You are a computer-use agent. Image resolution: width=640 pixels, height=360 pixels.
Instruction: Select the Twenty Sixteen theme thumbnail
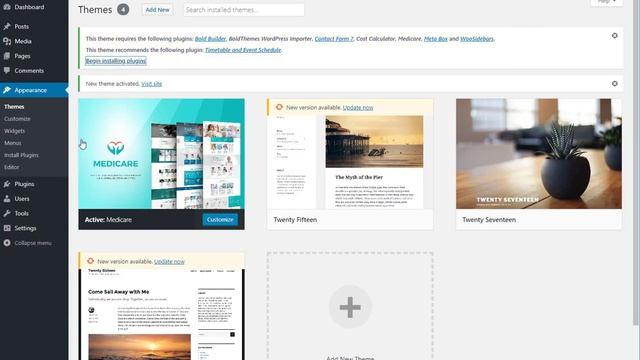(162, 314)
